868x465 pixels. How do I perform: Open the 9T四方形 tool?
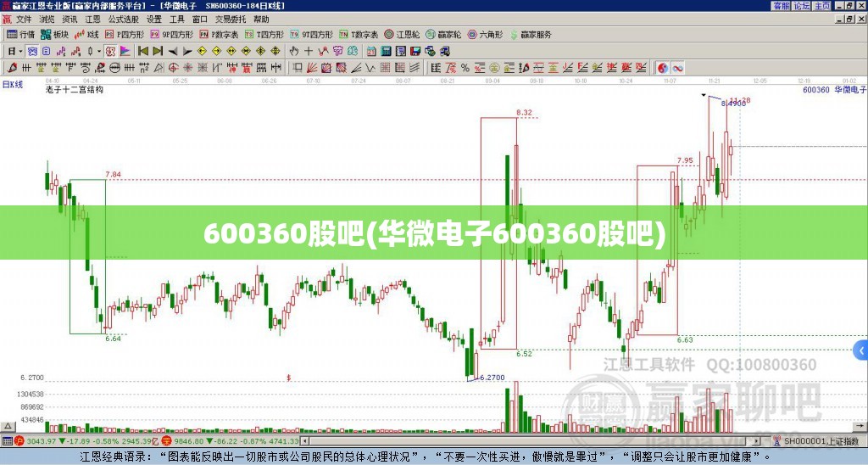click(311, 34)
